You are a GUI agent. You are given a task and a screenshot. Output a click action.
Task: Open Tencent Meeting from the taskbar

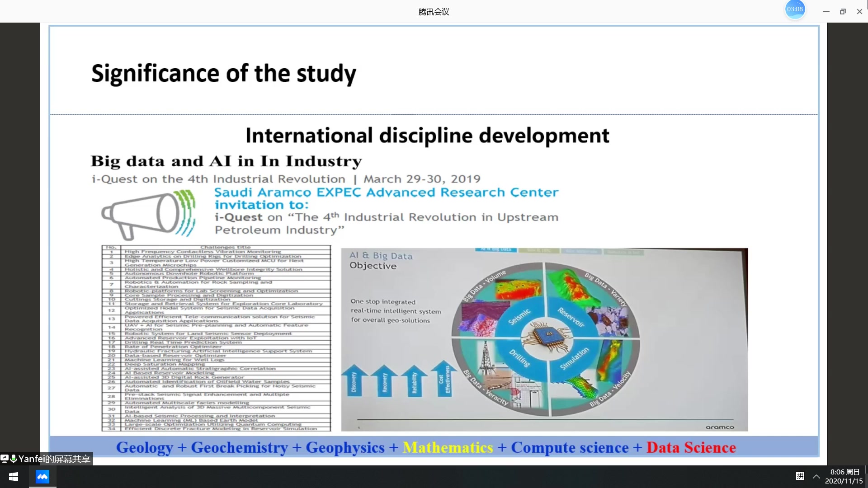coord(42,477)
